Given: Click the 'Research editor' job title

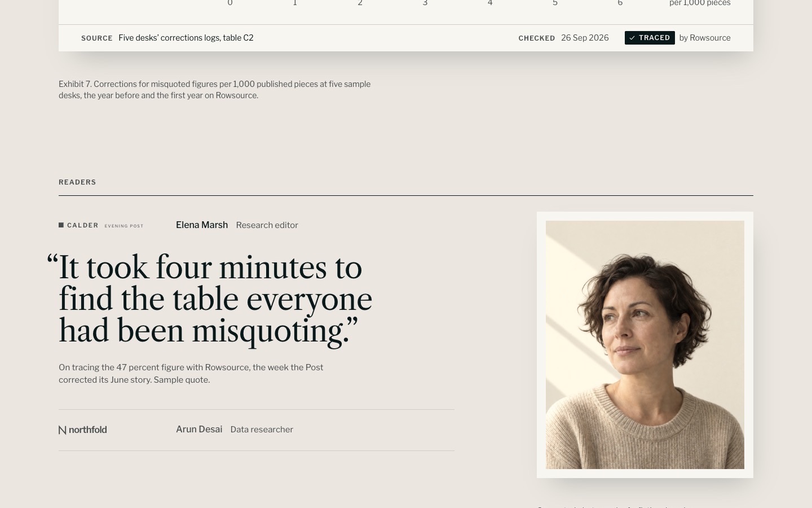Looking at the screenshot, I should [x=267, y=225].
